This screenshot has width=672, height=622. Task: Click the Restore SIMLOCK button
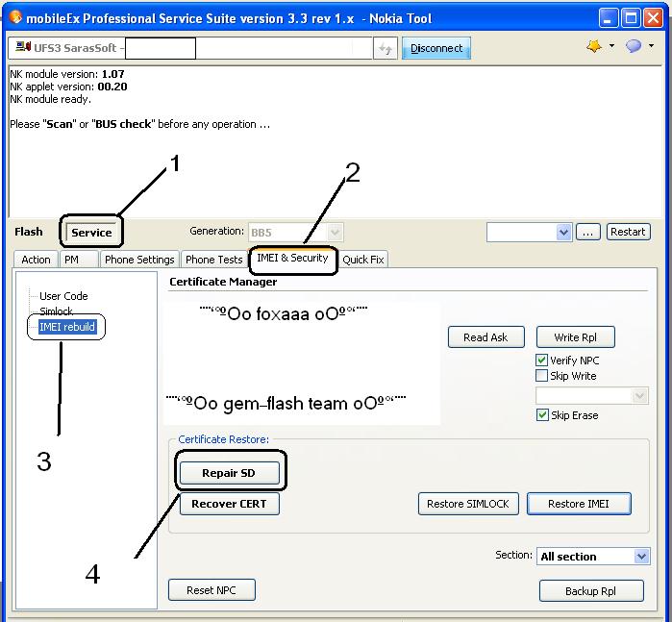[468, 504]
